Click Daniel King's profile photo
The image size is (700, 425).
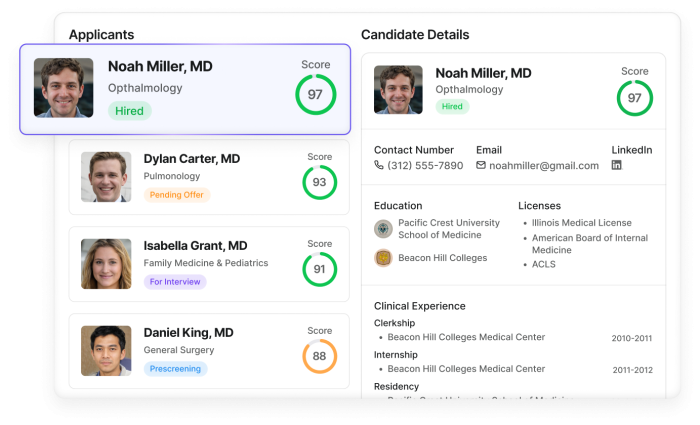tap(106, 351)
